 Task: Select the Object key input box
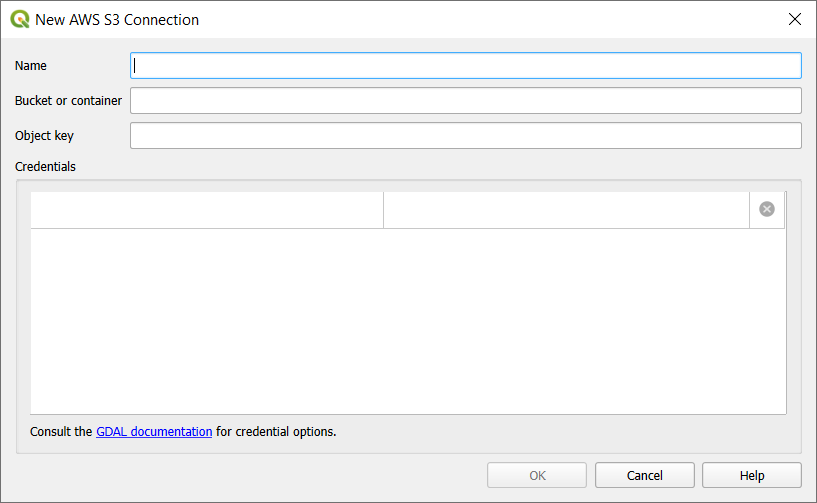[466, 135]
